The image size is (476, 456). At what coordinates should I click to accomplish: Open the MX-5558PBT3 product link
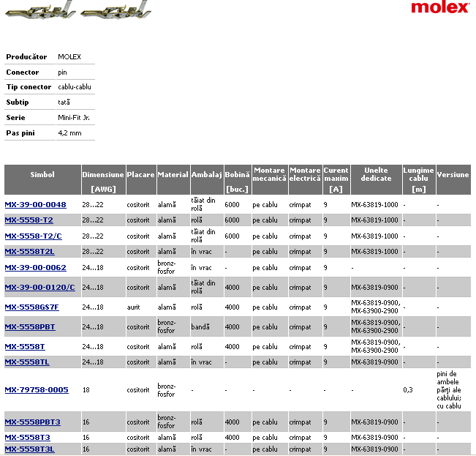click(32, 422)
